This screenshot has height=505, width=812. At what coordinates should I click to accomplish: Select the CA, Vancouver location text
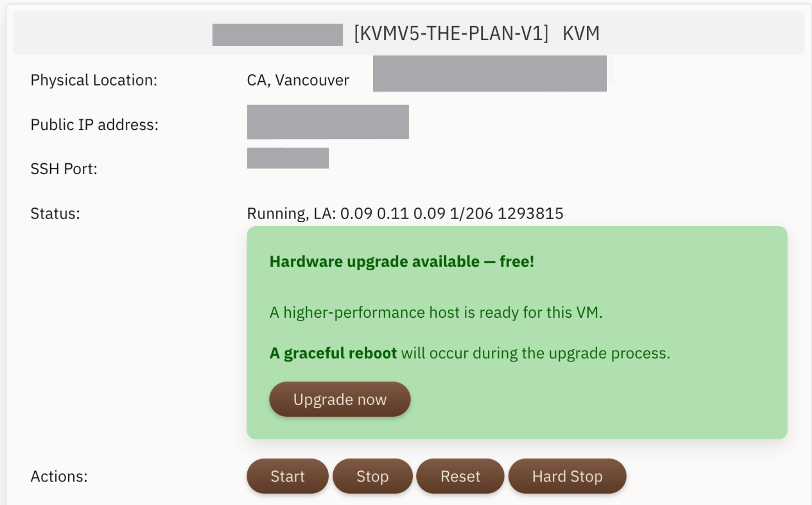298,80
